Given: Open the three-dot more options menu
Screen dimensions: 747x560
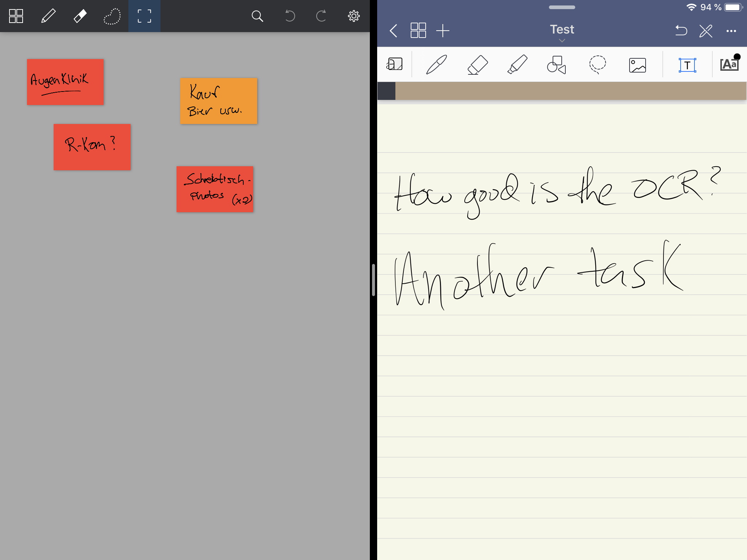Looking at the screenshot, I should coord(731,31).
